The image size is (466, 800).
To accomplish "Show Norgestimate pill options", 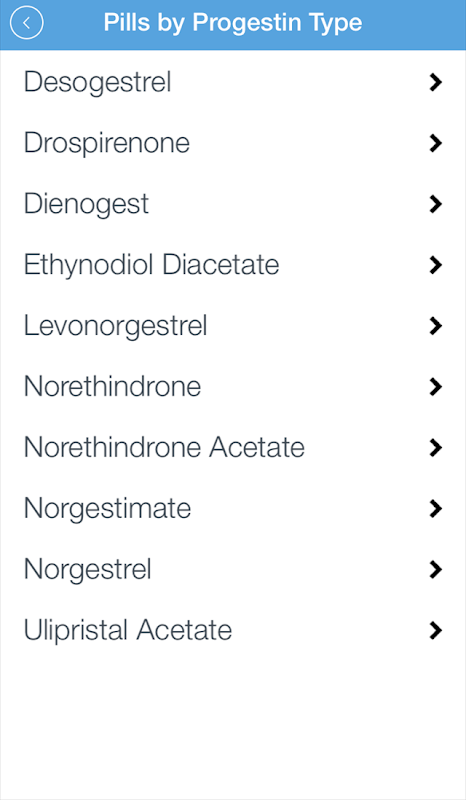I will click(233, 509).
